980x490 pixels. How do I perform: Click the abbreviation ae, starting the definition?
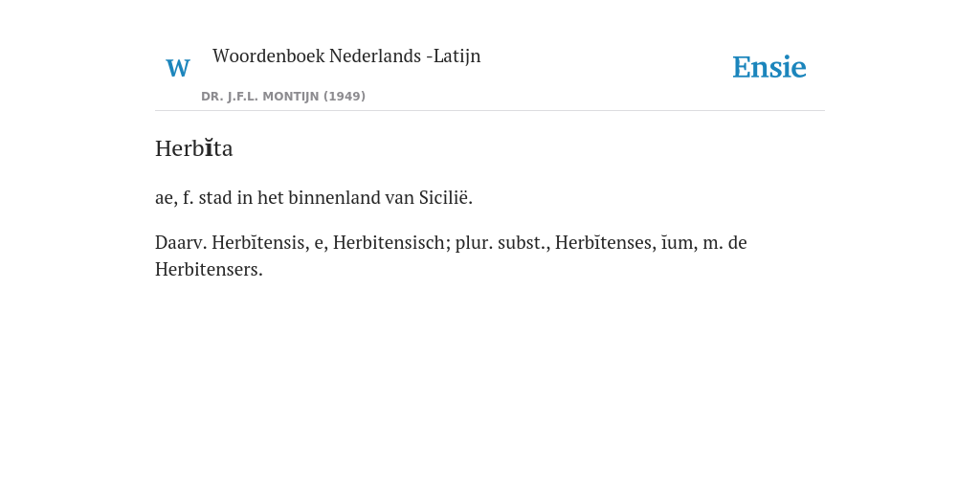[x=167, y=199]
